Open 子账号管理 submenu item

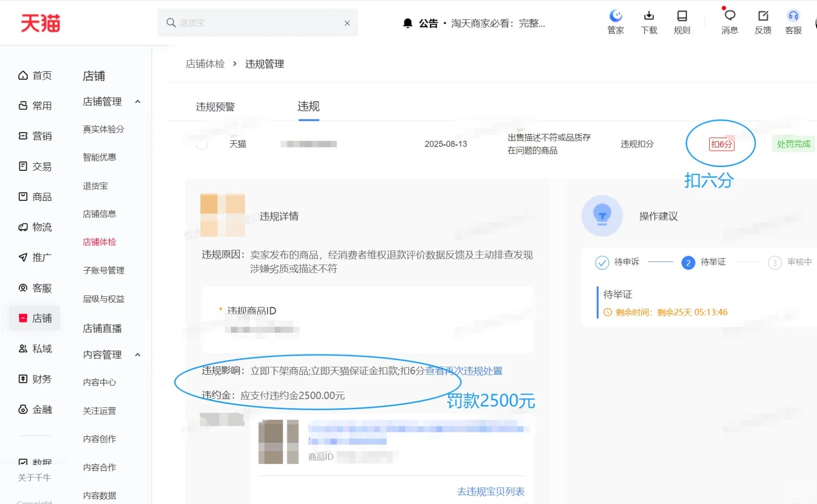point(104,271)
